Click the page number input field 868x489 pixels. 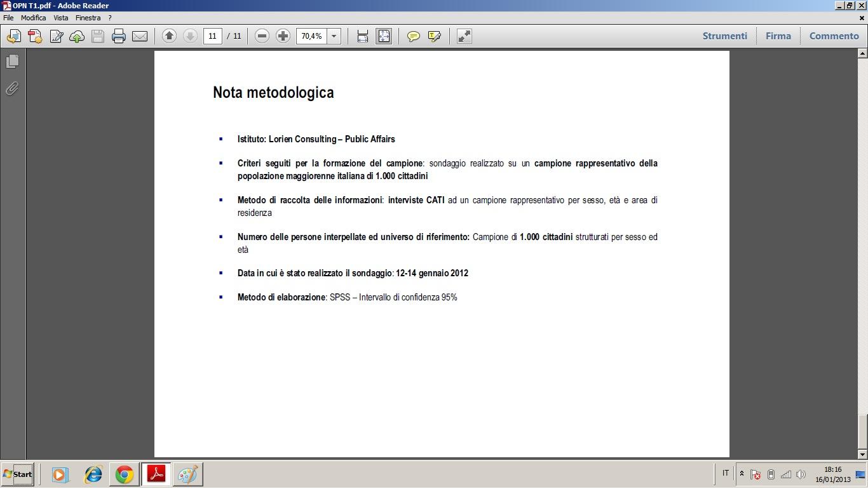(213, 36)
